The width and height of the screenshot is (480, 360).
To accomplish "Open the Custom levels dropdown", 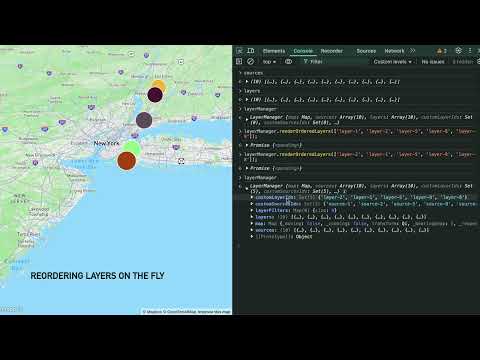I will 393,62.
